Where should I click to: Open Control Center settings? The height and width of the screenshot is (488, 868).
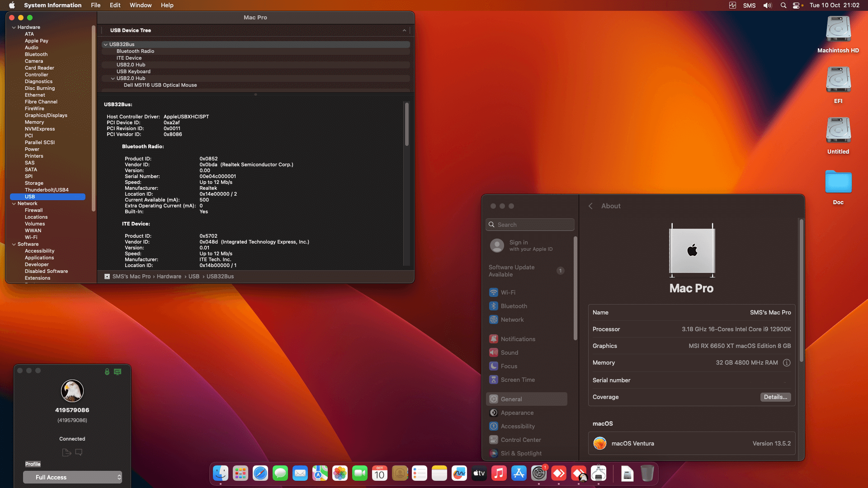pos(520,440)
